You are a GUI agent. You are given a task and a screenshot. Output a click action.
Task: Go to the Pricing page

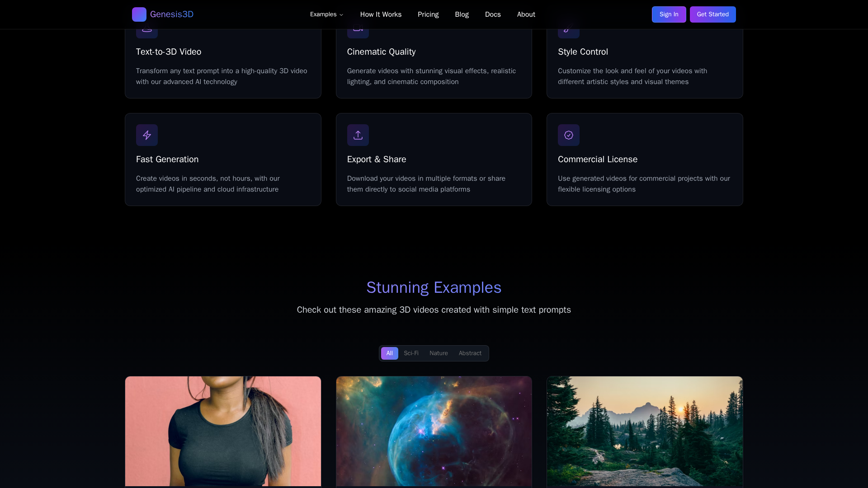tap(428, 14)
